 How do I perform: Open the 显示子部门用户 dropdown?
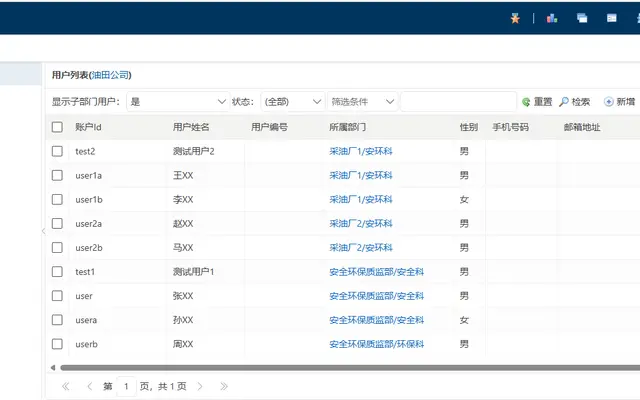[178, 102]
